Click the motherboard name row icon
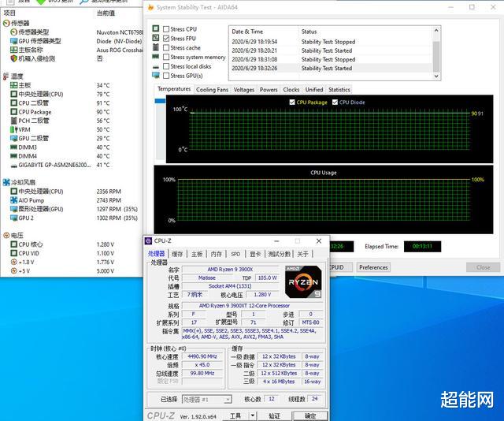The height and width of the screenshot is (421, 504). 14,50
